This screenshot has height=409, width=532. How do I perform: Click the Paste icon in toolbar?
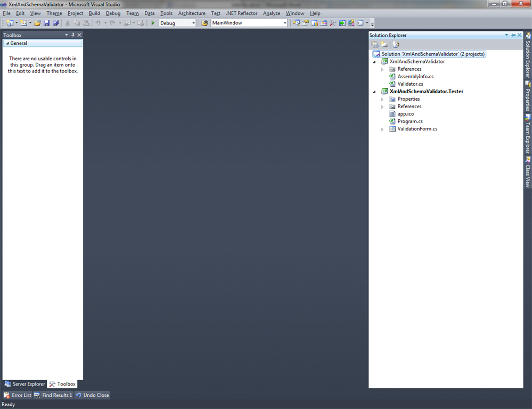point(86,23)
